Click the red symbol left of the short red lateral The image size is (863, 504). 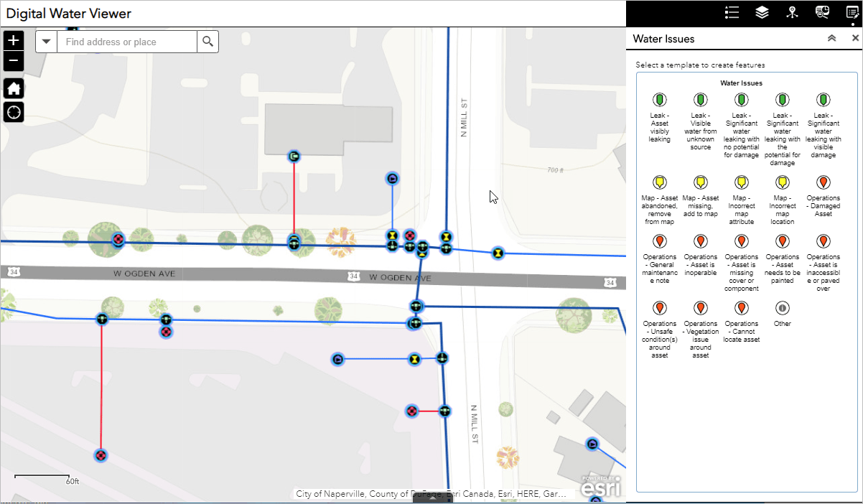pos(411,411)
